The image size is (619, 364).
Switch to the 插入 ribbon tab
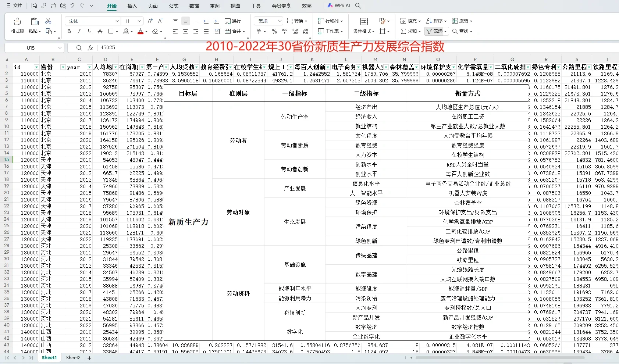click(132, 6)
